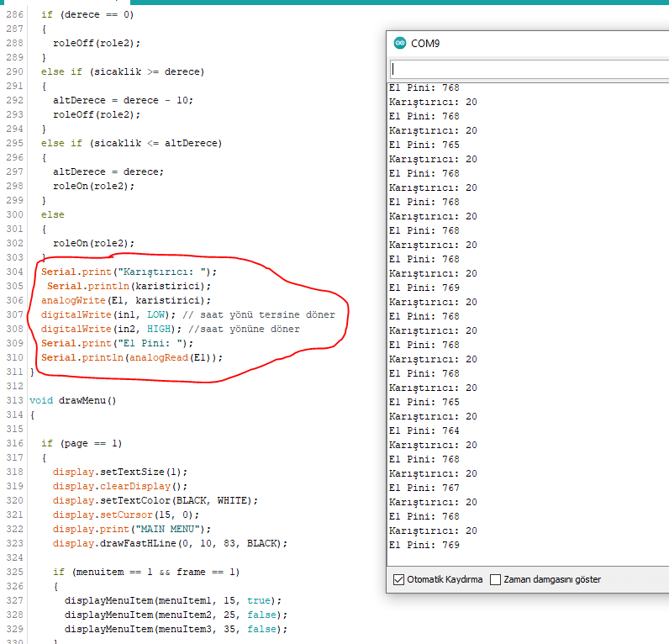Toggle the Otomatik Kaydırma checkbox

click(x=398, y=579)
